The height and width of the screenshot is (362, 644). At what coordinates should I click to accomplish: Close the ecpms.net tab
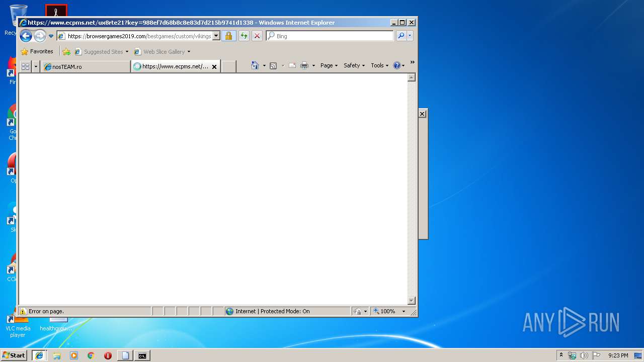coord(214,66)
